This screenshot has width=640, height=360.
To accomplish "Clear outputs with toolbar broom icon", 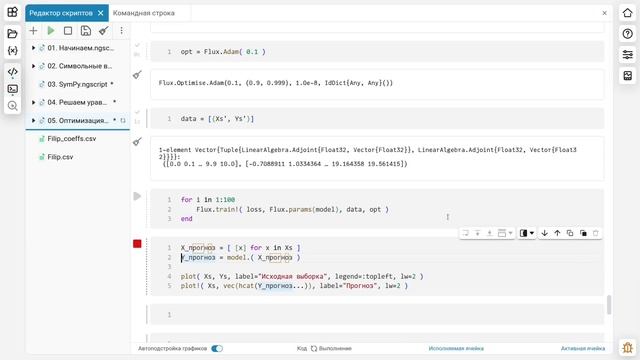I will [103, 31].
